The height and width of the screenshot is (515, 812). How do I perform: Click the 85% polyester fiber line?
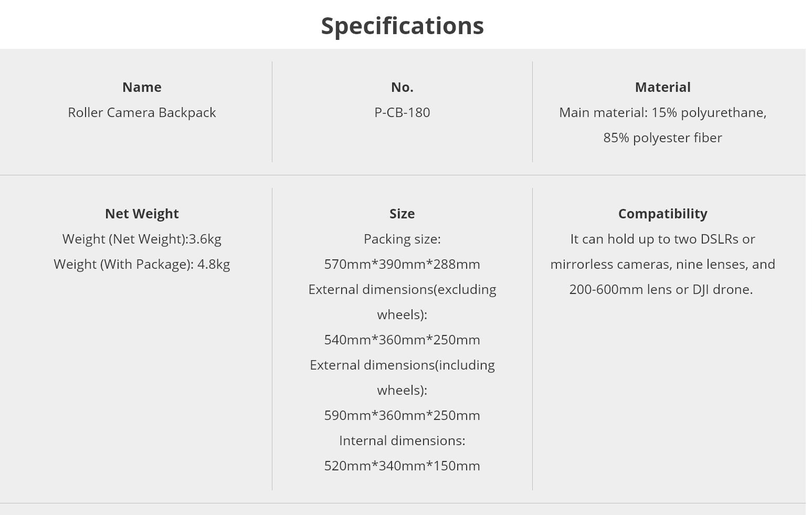pyautogui.click(x=662, y=138)
